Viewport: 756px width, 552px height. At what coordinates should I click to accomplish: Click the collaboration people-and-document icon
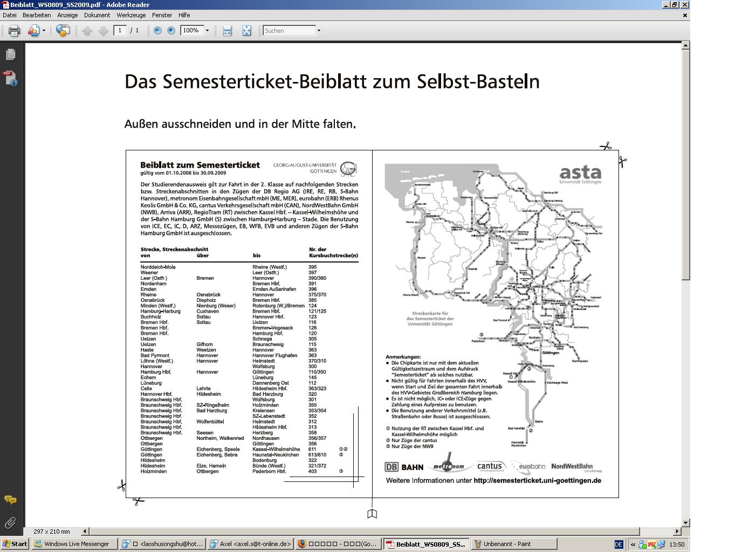pyautogui.click(x=34, y=31)
